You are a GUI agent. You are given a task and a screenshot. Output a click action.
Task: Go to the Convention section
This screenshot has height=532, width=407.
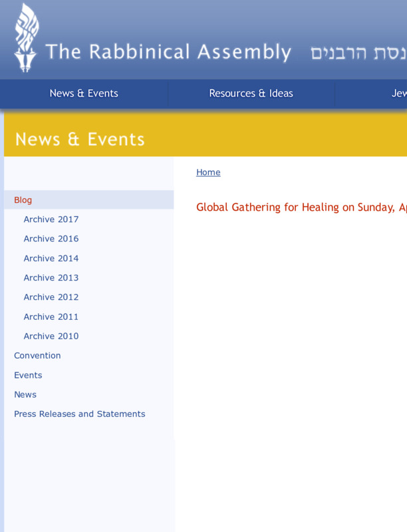click(x=37, y=356)
